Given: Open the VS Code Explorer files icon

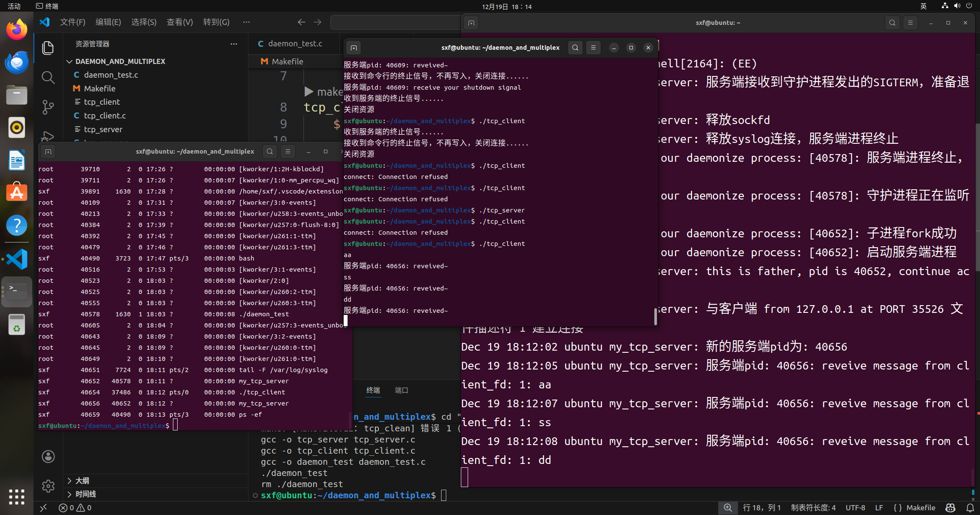Looking at the screenshot, I should (x=48, y=48).
